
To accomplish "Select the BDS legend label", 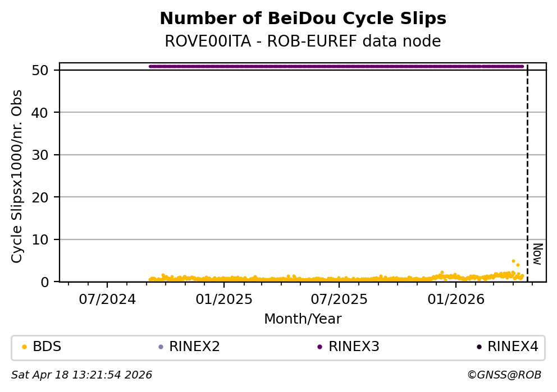I will tap(47, 347).
